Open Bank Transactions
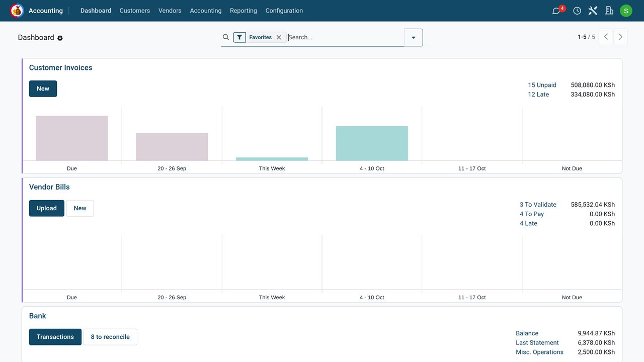This screenshot has height=362, width=644. click(55, 337)
